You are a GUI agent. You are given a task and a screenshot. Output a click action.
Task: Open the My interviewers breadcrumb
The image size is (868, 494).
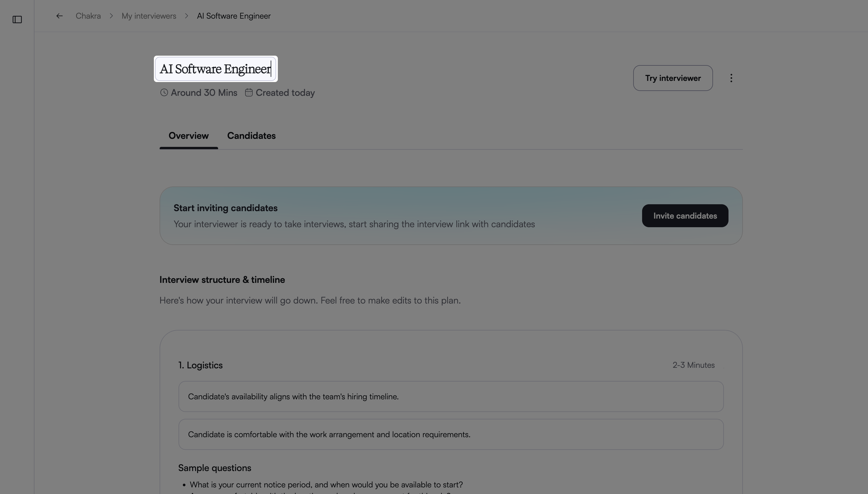pos(149,16)
